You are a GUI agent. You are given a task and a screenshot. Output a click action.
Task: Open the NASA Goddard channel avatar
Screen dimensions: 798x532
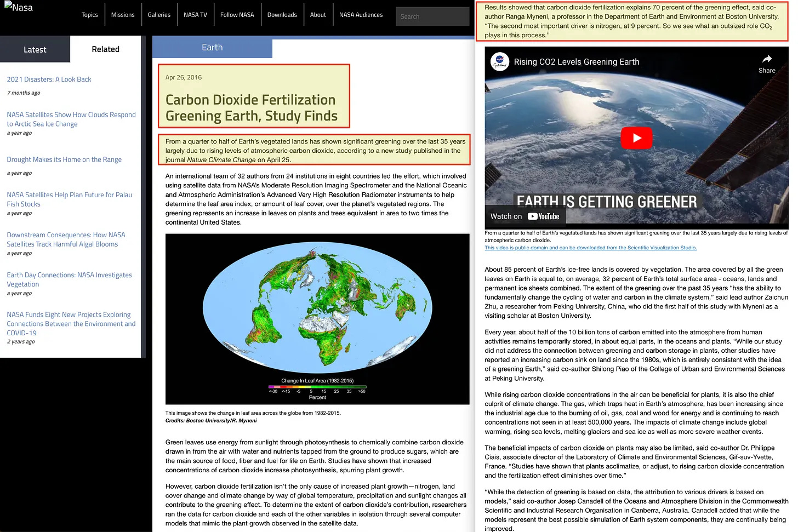(x=499, y=62)
